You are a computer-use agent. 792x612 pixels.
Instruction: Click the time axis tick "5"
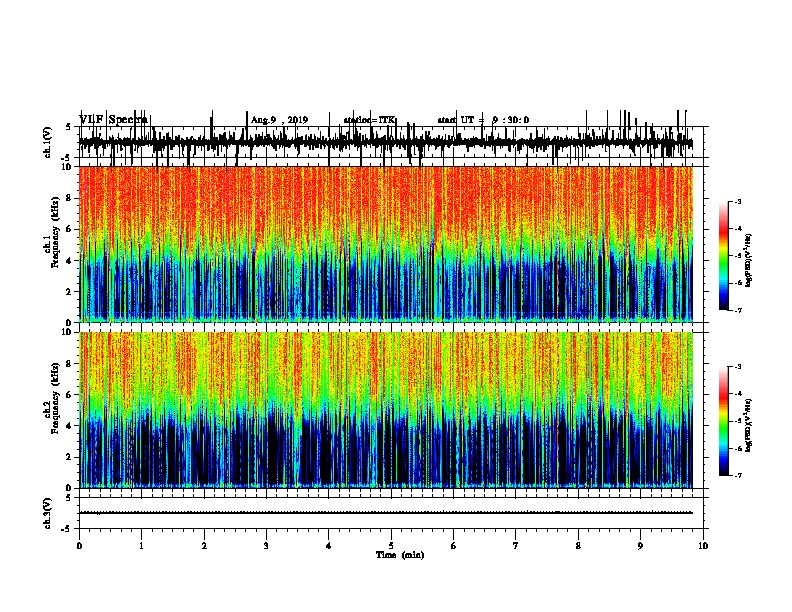[391, 546]
